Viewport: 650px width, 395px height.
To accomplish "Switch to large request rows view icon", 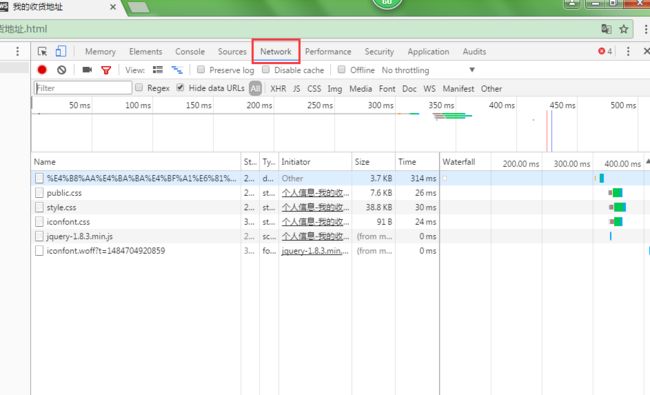I will coord(158,70).
